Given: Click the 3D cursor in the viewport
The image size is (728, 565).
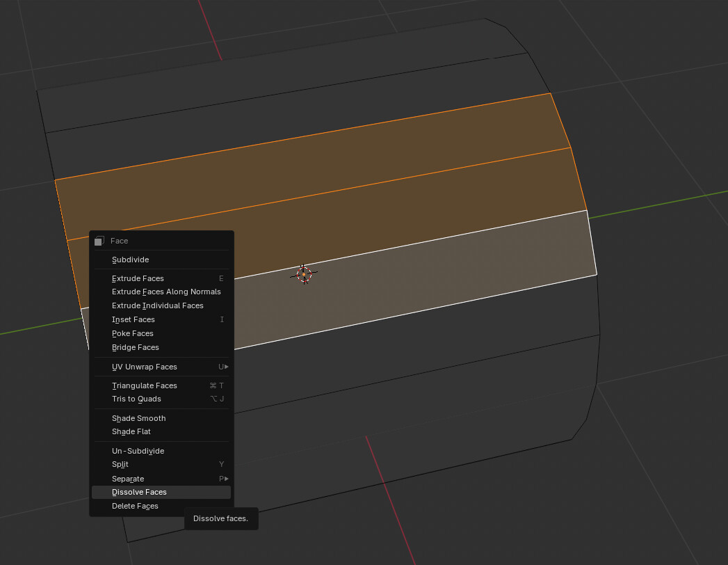Looking at the screenshot, I should 304,274.
